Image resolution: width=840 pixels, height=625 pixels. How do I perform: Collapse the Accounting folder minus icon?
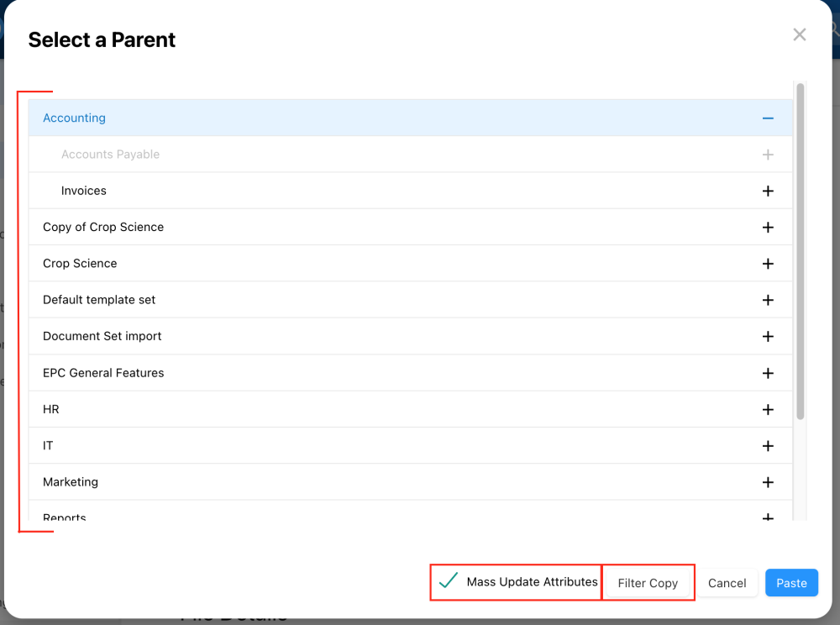click(x=767, y=118)
